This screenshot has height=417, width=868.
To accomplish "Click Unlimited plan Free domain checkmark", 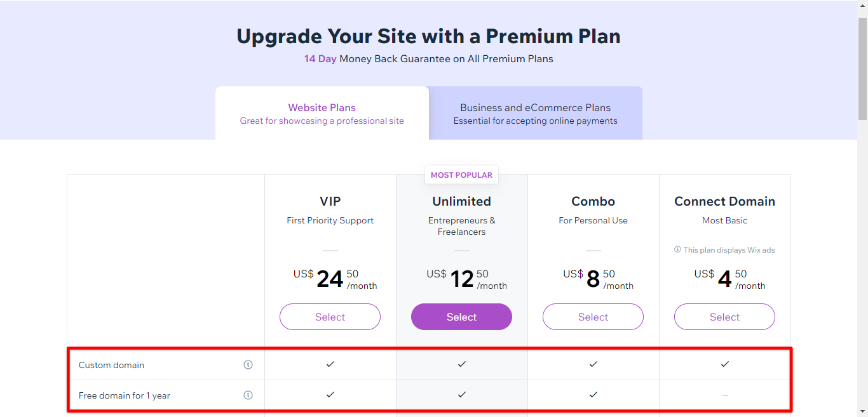I will [461, 395].
